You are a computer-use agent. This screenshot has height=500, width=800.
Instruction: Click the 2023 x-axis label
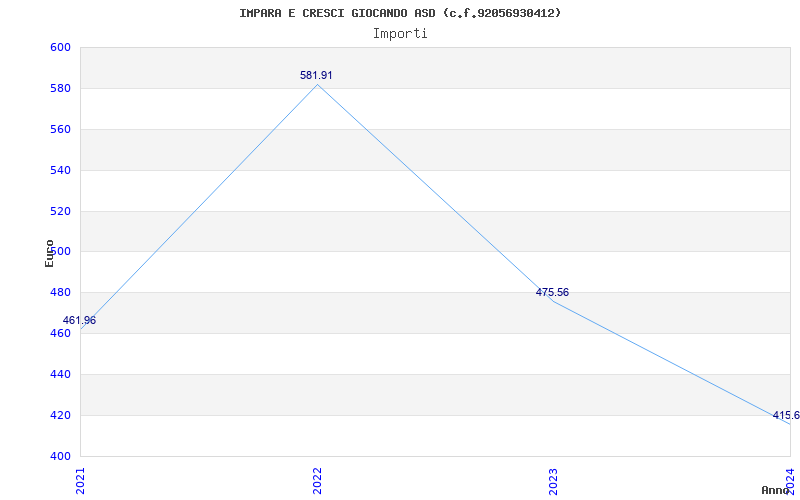pos(554,481)
